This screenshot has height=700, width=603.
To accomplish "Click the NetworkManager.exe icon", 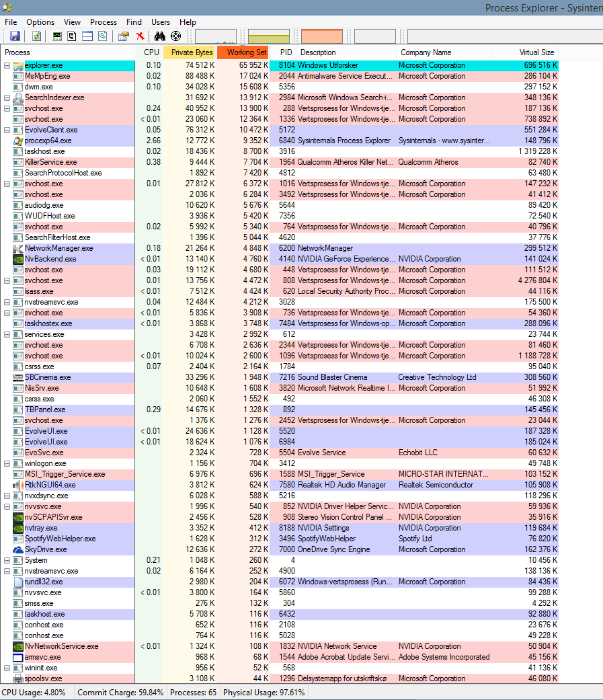I will pyautogui.click(x=18, y=248).
